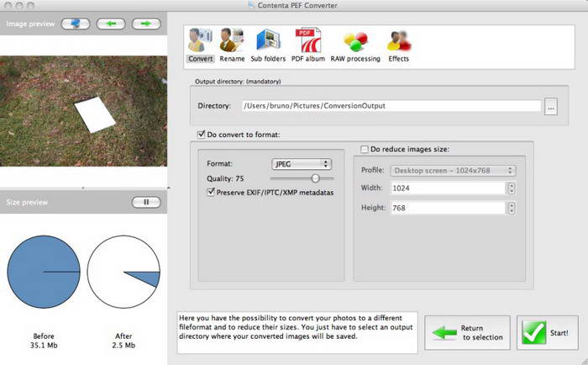Open the Profile Desktop screen dropdown
Image resolution: width=588 pixels, height=365 pixels.
point(453,171)
